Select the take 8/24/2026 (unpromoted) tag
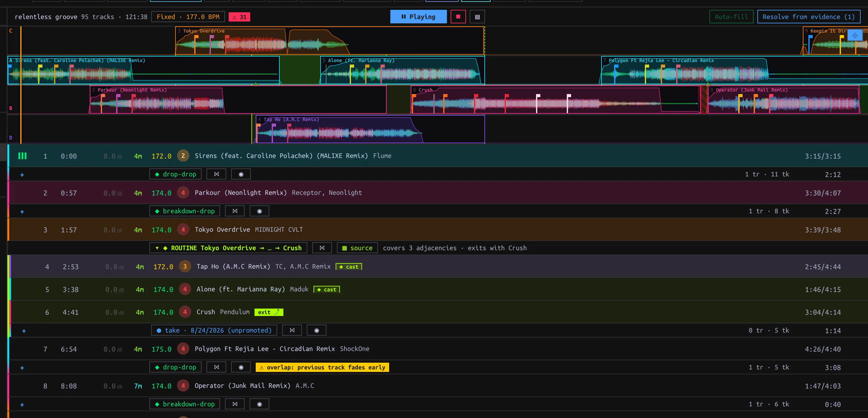Viewport: 868px width, 418px height. point(214,330)
